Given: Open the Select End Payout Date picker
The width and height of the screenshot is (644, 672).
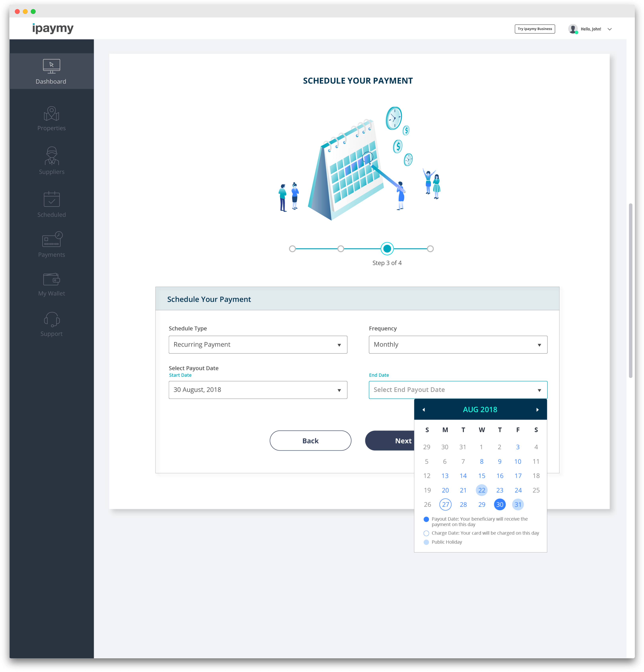Looking at the screenshot, I should [458, 390].
